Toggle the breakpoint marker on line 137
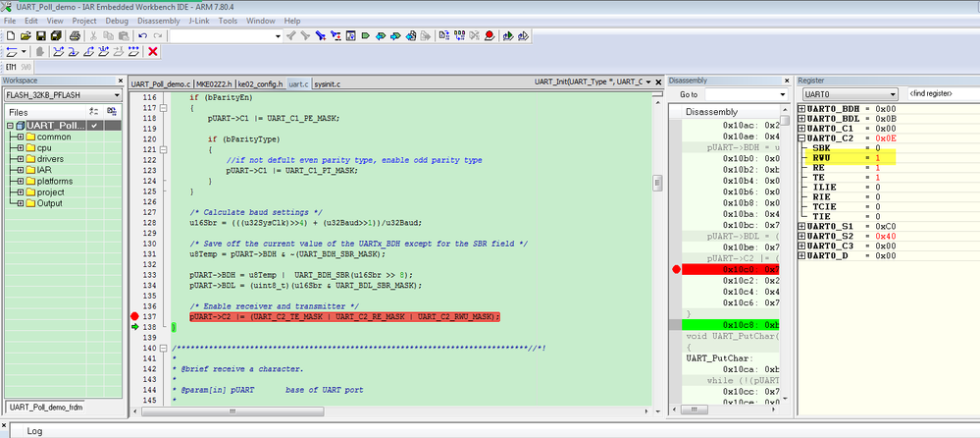This screenshot has width=980, height=438. (135, 316)
